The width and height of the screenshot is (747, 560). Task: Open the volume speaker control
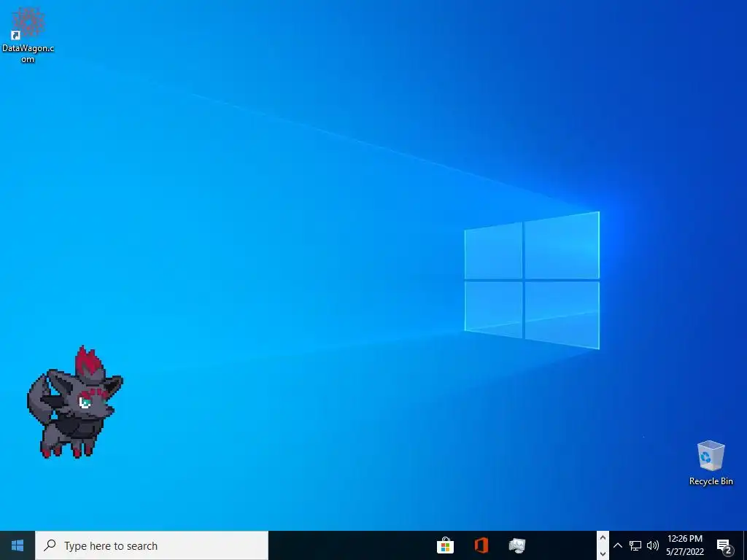(653, 545)
